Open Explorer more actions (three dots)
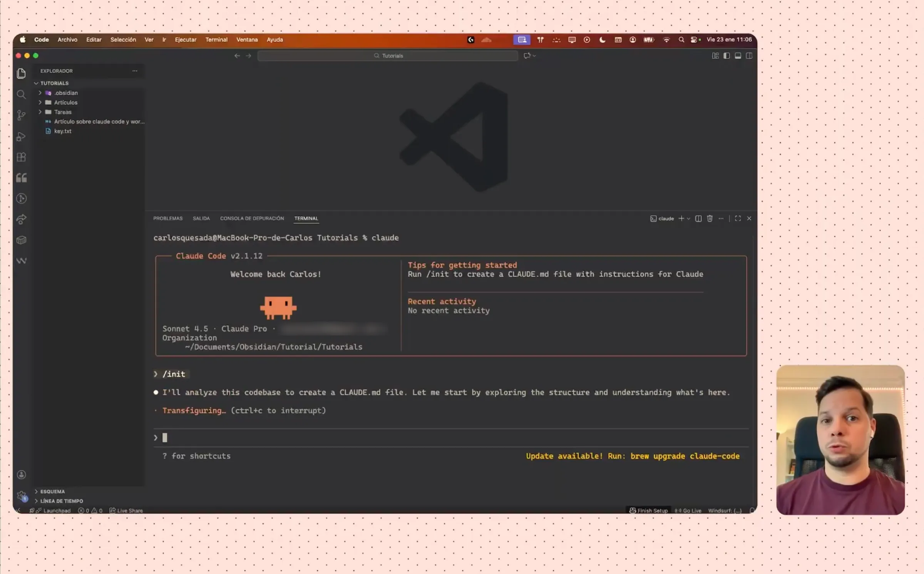The image size is (924, 574). [x=135, y=71]
